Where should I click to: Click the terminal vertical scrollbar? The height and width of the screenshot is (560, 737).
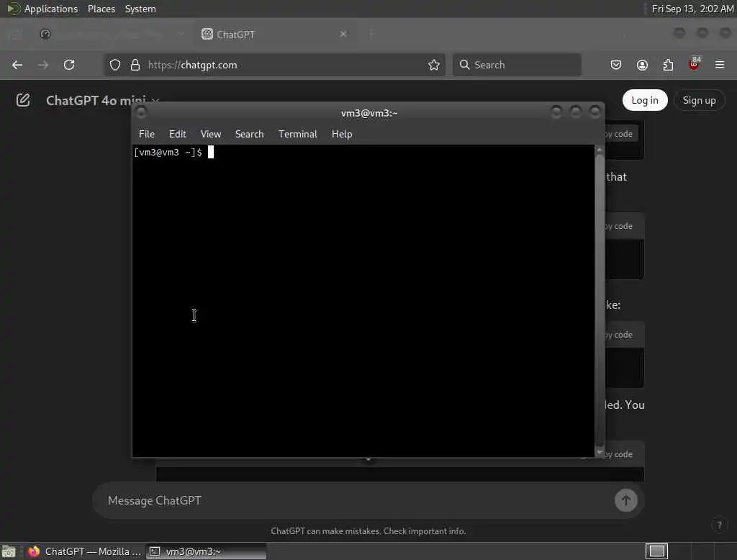(600, 299)
